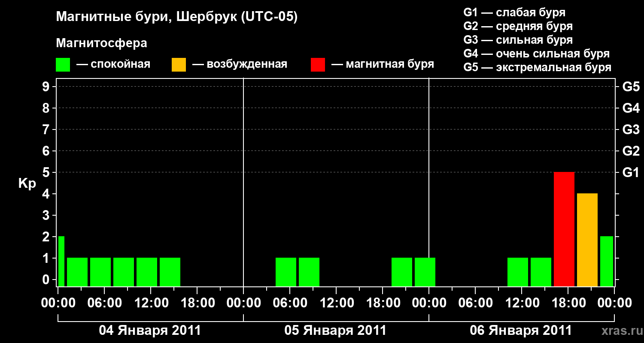Click the '06 Января 2011' date label
644x343 pixels.
point(521,331)
